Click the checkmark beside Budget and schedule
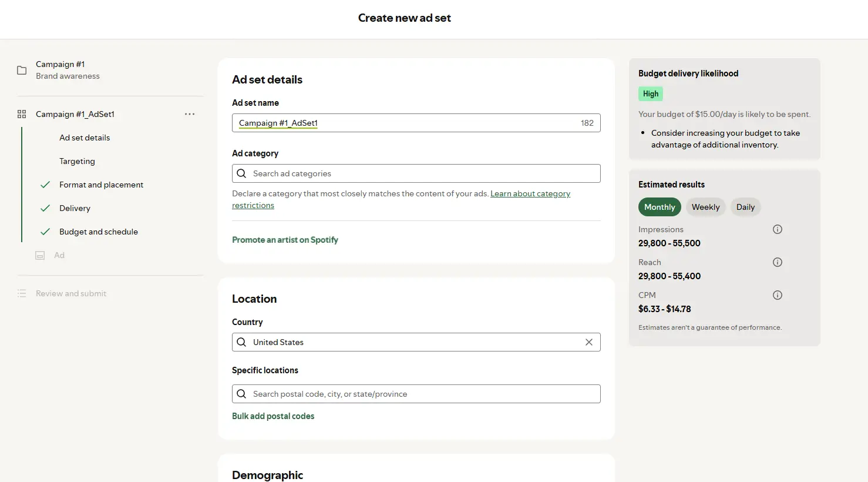 point(45,232)
